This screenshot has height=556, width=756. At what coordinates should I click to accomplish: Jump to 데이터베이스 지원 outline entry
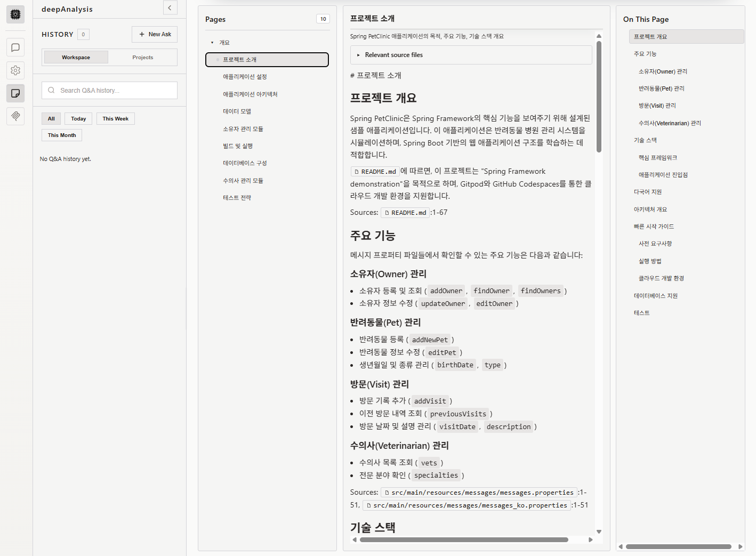[656, 296]
